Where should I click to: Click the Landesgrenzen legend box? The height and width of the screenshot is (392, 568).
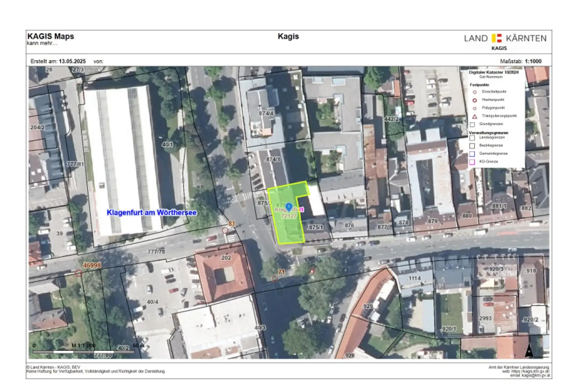[x=472, y=138]
